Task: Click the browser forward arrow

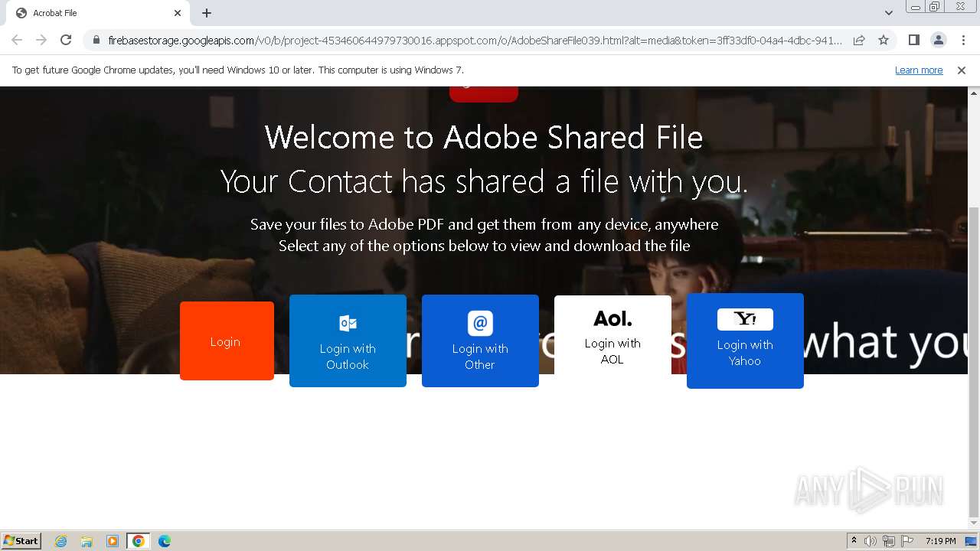Action: (x=41, y=40)
